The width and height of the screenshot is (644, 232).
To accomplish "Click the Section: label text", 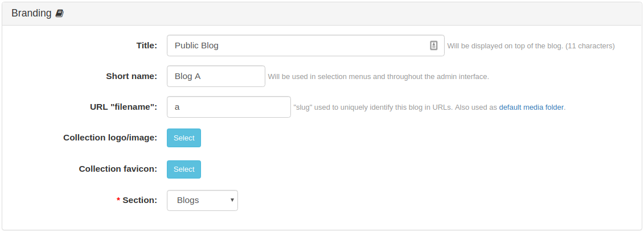I will [x=140, y=200].
